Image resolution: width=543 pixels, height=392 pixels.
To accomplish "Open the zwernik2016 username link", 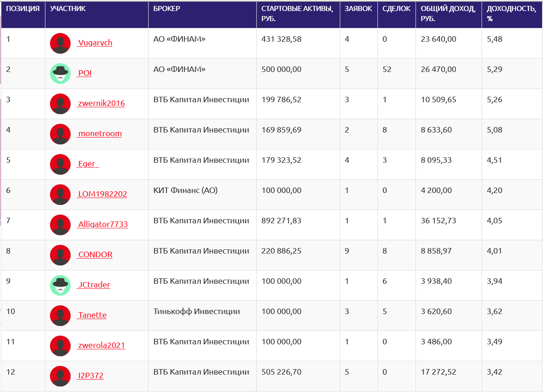I will coord(101,104).
